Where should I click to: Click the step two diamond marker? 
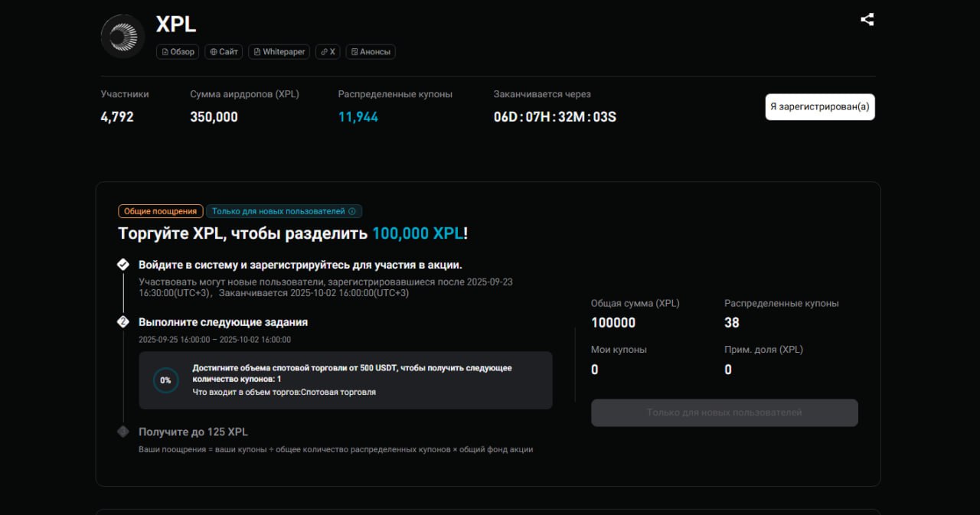[x=122, y=322]
